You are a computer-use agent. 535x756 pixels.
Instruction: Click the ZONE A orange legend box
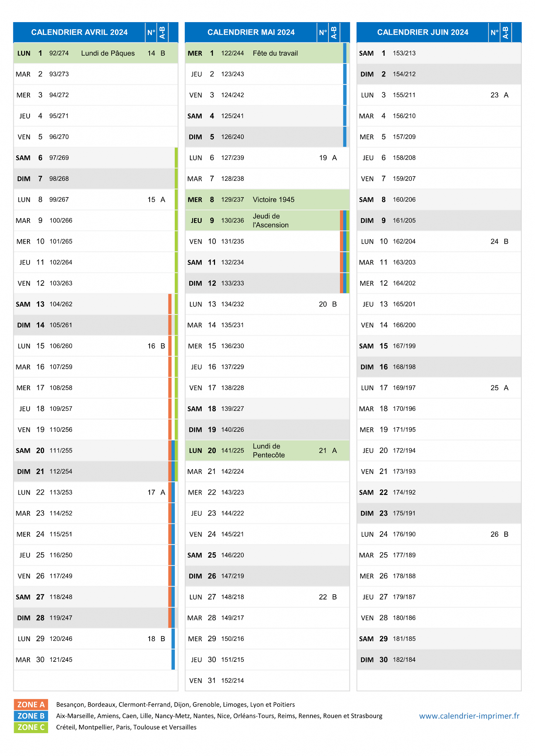point(31,704)
